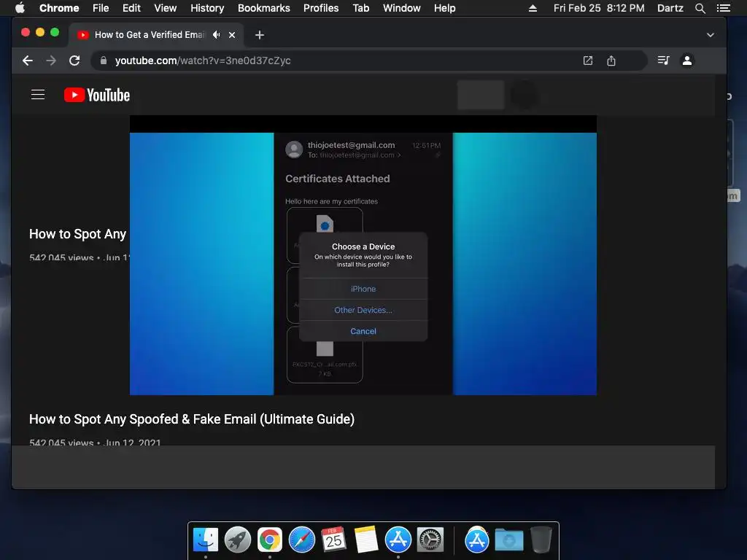The image size is (747, 560).
Task: Go to YouTube home via logo
Action: click(97, 95)
